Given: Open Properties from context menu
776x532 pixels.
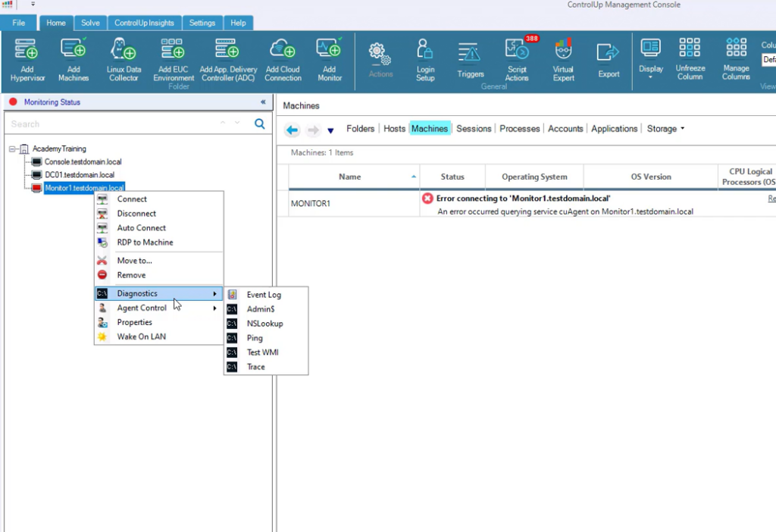Looking at the screenshot, I should click(158, 322).
